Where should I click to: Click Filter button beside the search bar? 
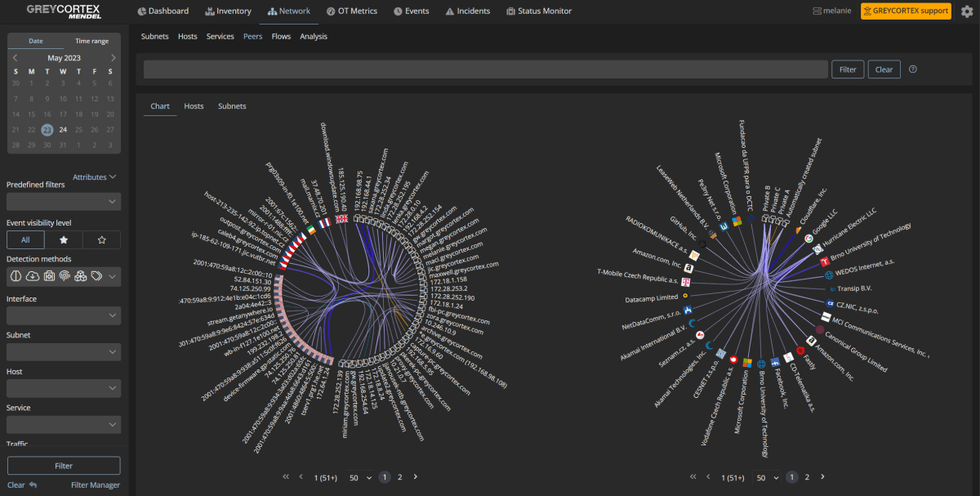click(x=848, y=69)
